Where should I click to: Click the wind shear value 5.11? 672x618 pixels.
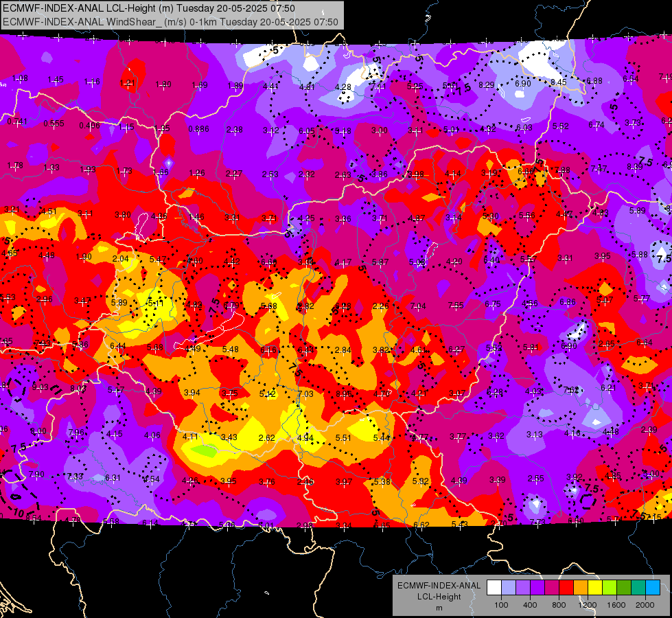point(156,304)
